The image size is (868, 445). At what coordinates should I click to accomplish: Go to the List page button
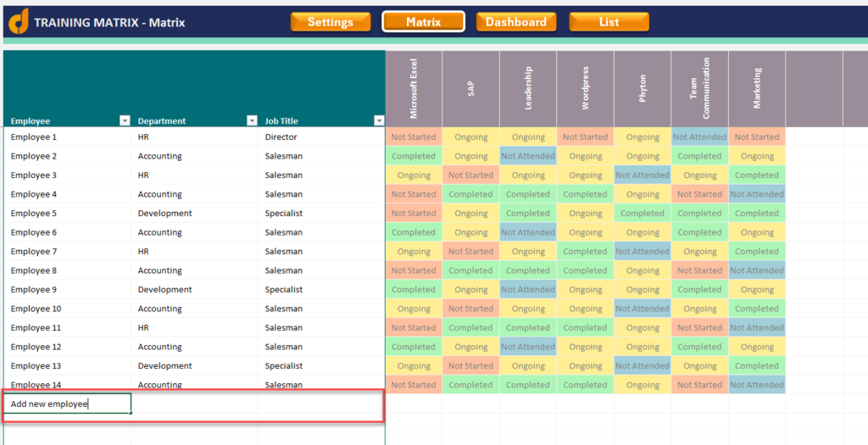609,22
